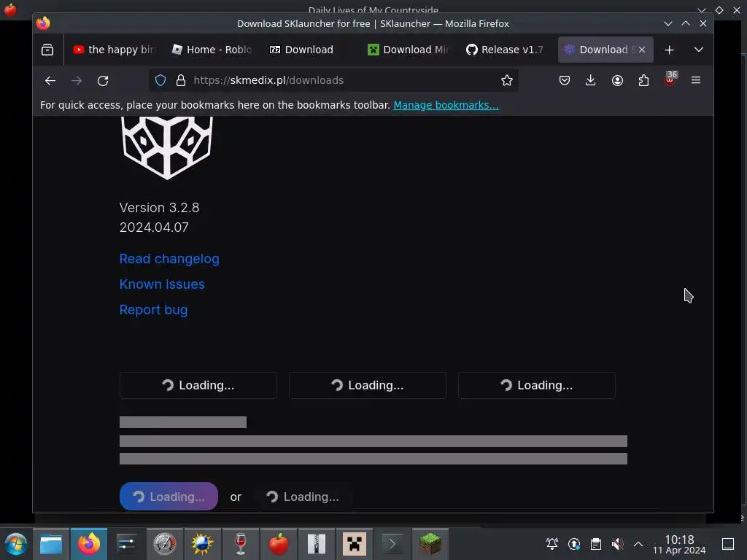Bookmark this page with star
This screenshot has height=560, width=747.
pyautogui.click(x=507, y=80)
